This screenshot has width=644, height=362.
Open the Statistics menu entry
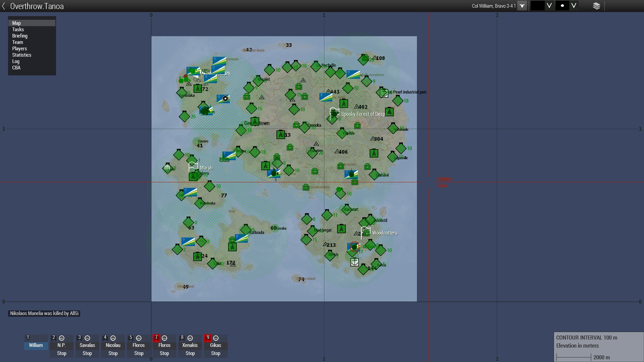coord(22,55)
